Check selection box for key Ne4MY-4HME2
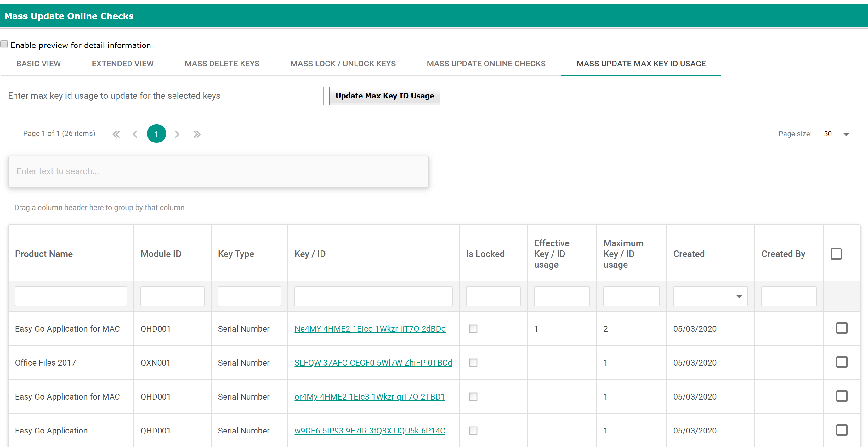 (x=841, y=328)
